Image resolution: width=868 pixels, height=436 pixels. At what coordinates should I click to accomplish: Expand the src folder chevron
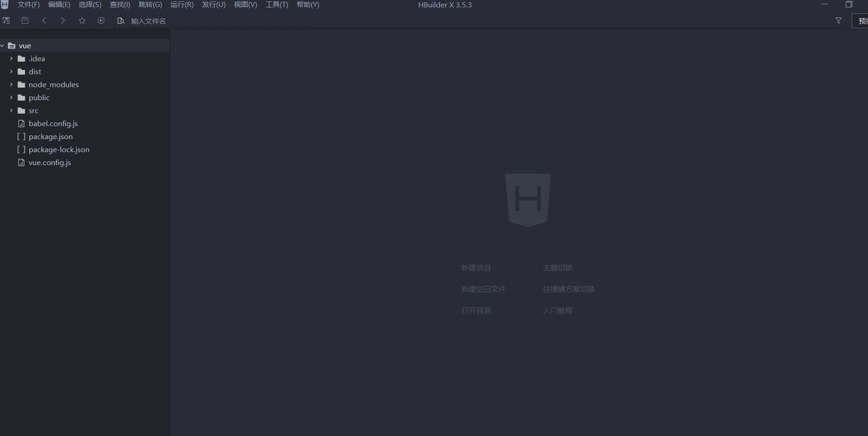point(11,110)
